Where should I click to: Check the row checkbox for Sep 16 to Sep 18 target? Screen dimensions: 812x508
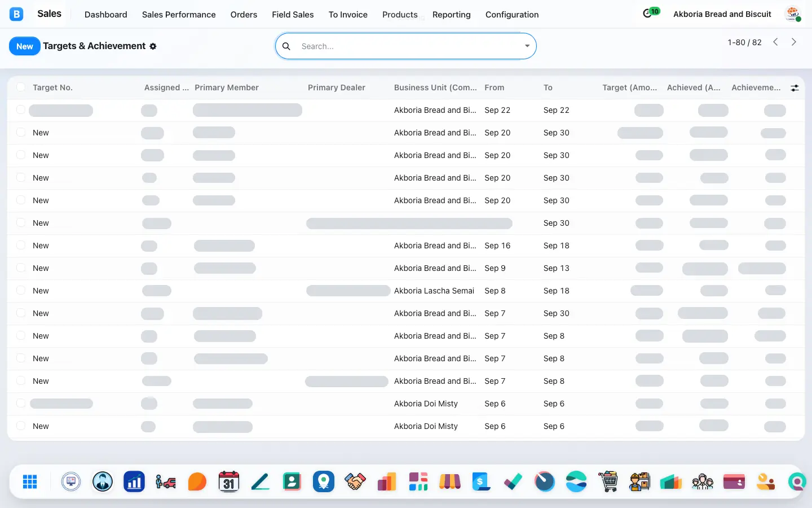(21, 245)
